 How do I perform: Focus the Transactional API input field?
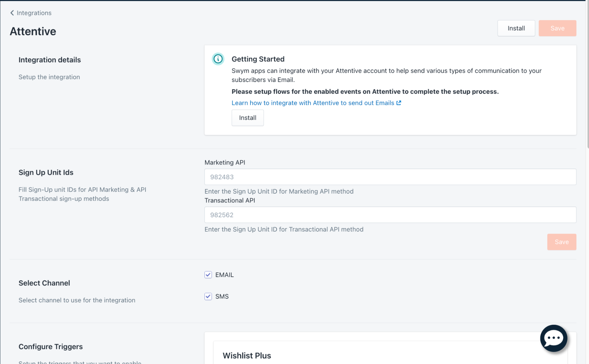click(x=390, y=215)
